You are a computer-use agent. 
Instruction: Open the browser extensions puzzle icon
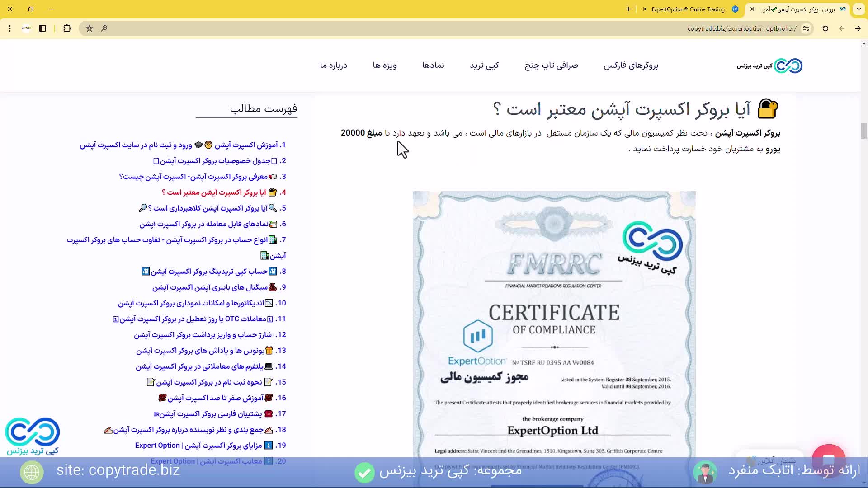click(67, 28)
